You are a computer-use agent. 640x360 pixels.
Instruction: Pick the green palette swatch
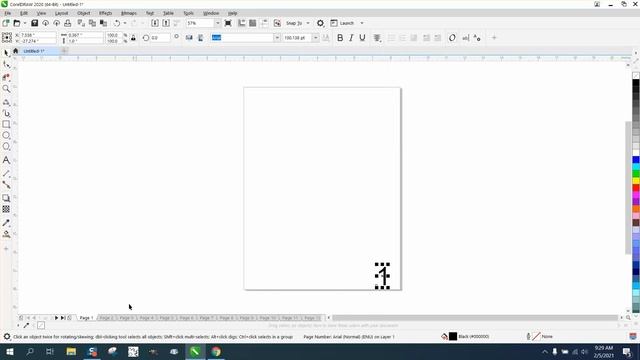pos(636,174)
